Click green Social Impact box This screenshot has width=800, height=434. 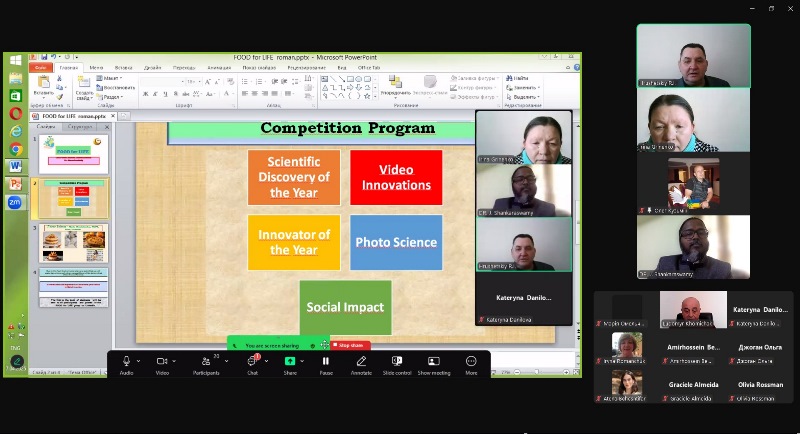click(345, 307)
